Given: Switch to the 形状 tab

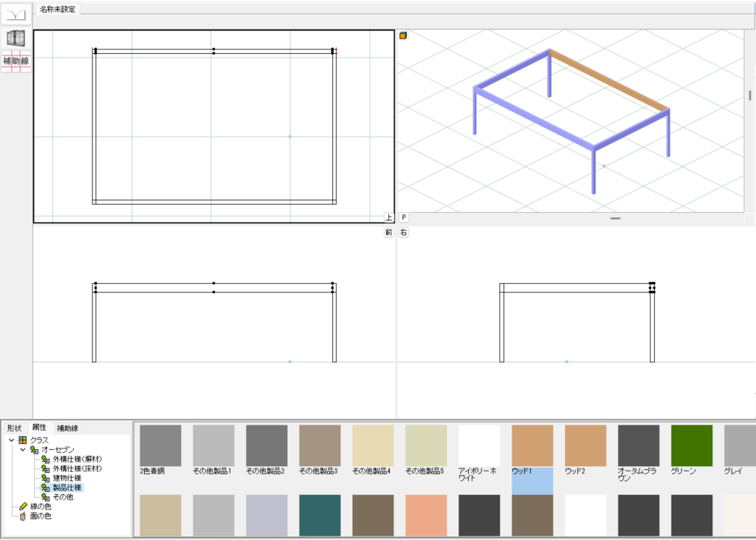Looking at the screenshot, I should tap(15, 428).
